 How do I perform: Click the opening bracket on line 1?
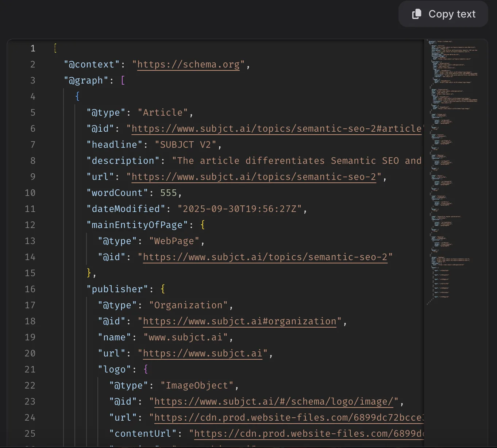click(x=55, y=49)
